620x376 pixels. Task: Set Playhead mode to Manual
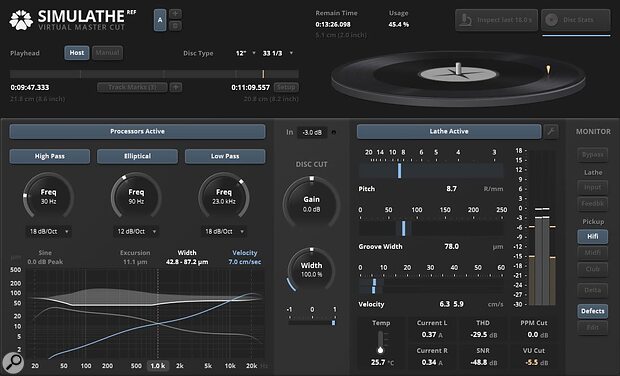(x=107, y=53)
